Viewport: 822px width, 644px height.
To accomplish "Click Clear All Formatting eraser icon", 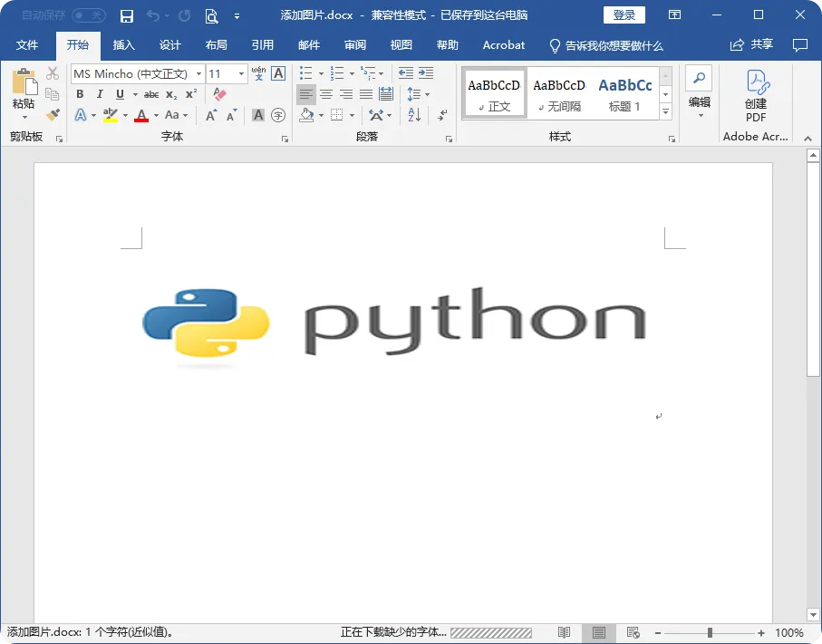I will [219, 94].
